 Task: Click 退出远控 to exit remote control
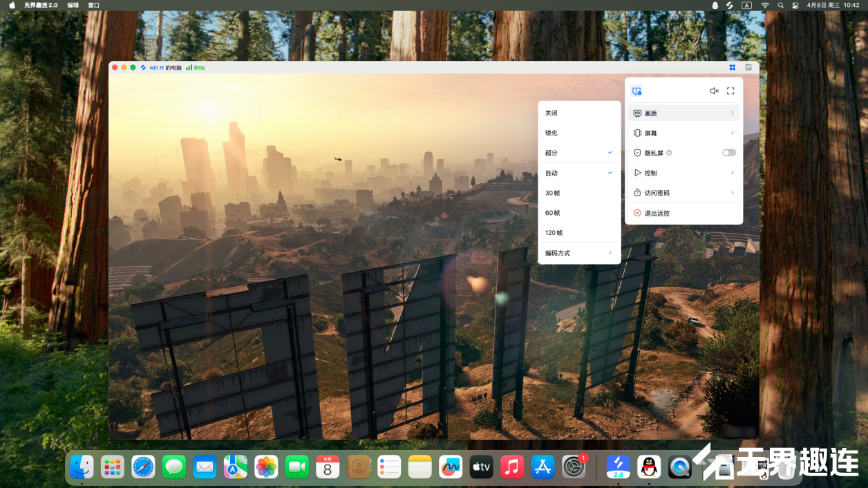[x=657, y=213]
